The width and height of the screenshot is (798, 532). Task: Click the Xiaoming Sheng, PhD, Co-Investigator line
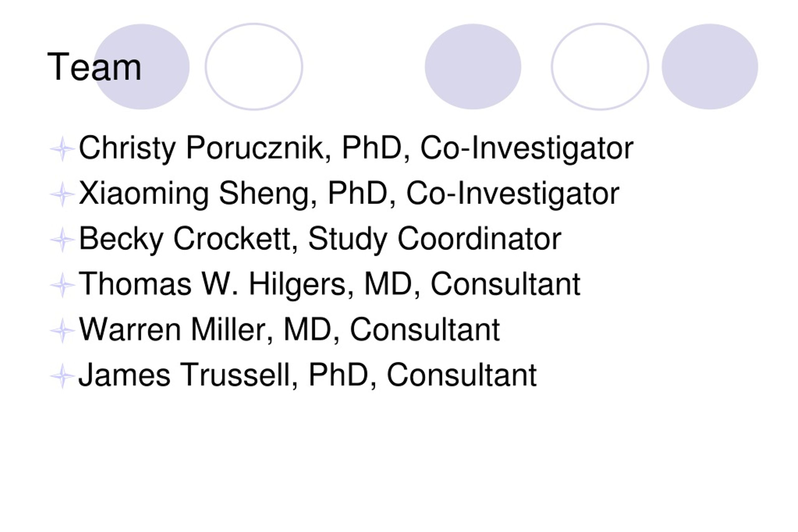click(349, 194)
